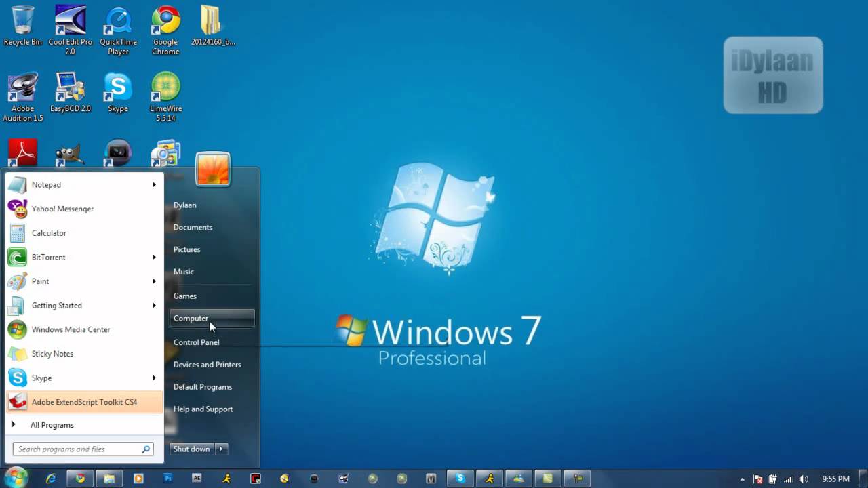The width and height of the screenshot is (868, 488).
Task: Switch to Skype in the taskbar
Action: pos(460,479)
